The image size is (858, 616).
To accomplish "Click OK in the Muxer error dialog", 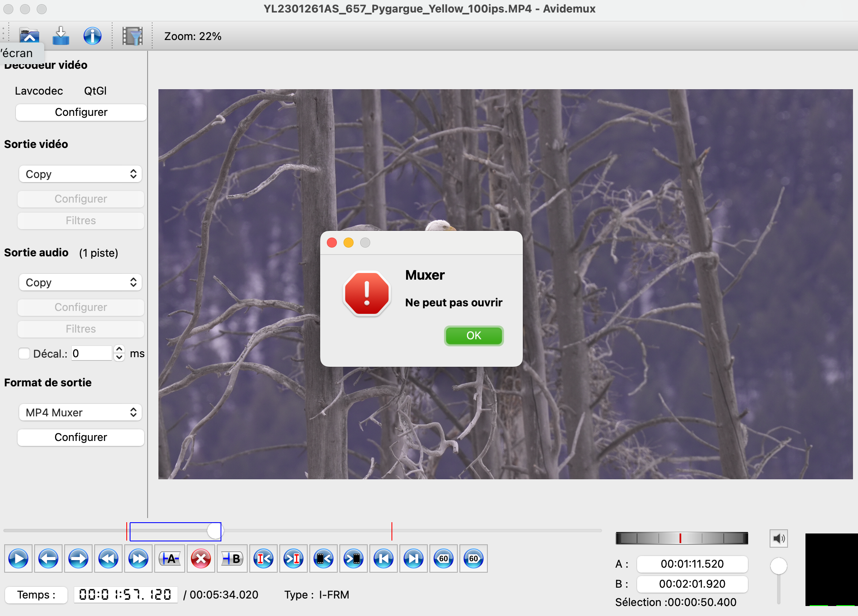I will (x=474, y=336).
